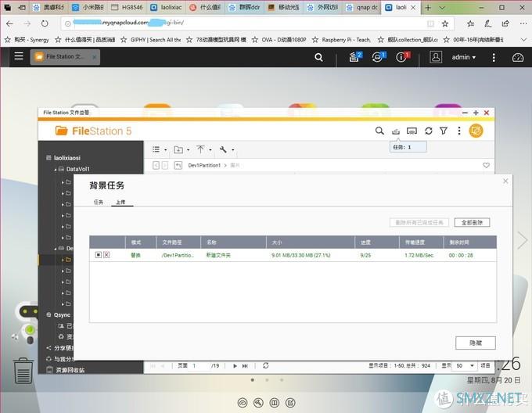This screenshot has width=532, height=413.
Task: Click the orange snapshot manager icon
Action: (476, 131)
